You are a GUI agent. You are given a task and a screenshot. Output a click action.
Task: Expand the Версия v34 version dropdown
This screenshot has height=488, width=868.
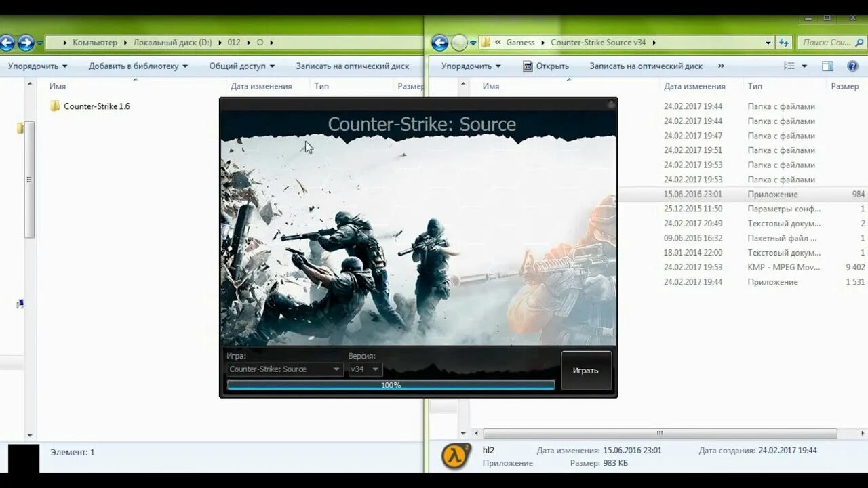coord(365,369)
